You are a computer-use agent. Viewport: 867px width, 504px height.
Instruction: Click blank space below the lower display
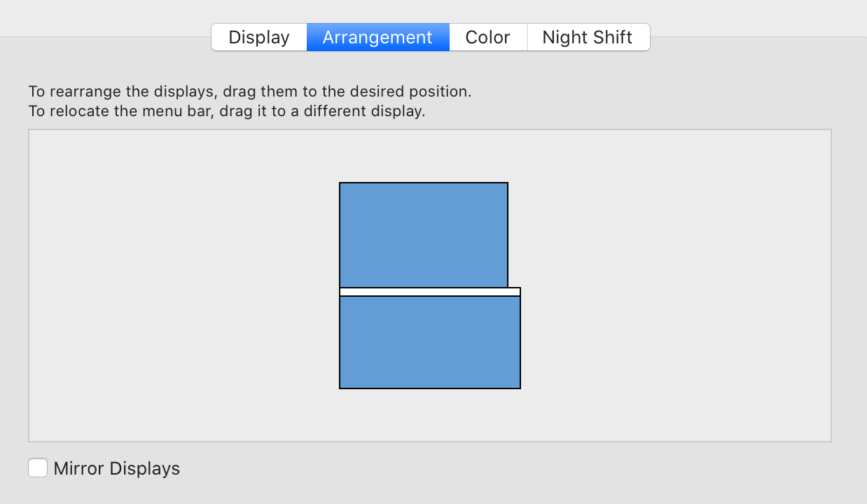click(429, 414)
